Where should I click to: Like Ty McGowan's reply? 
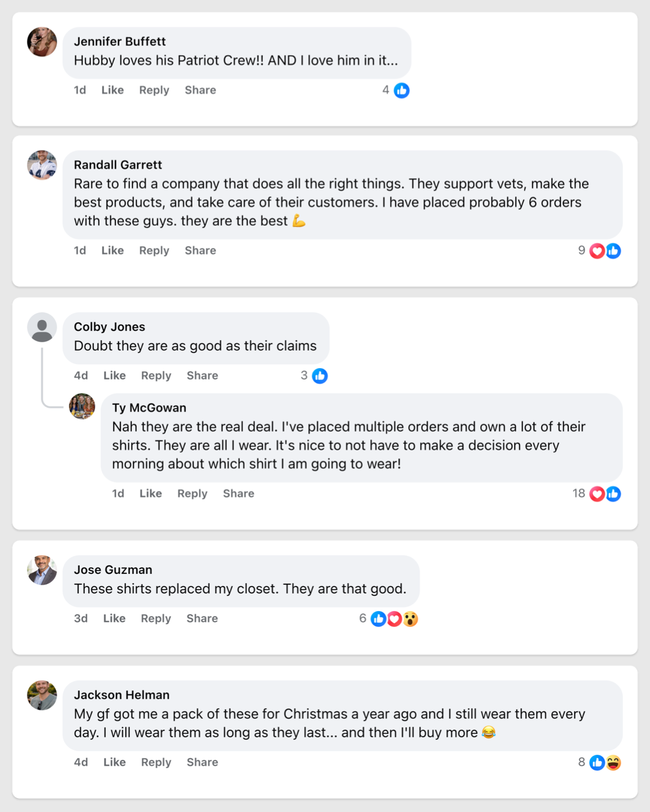tap(150, 494)
